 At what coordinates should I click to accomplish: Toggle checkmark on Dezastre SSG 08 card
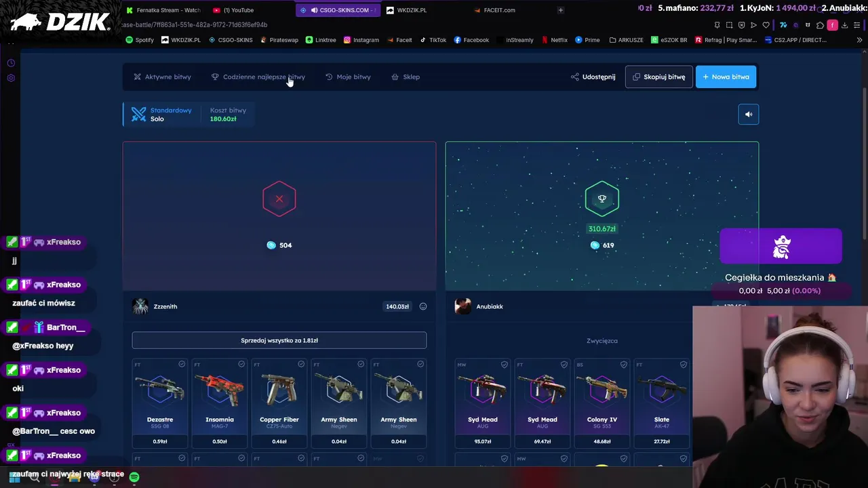click(182, 365)
